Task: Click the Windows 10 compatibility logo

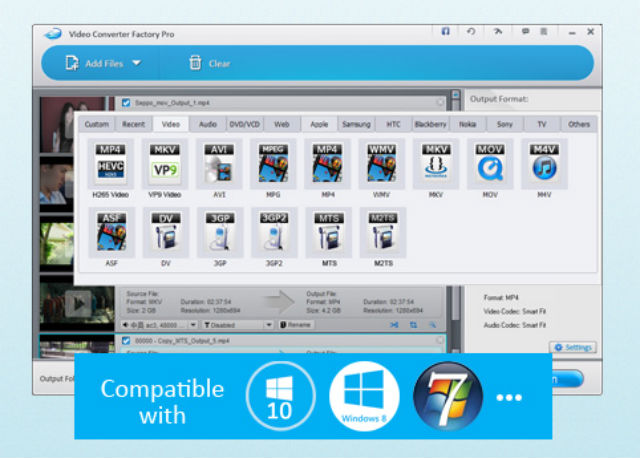Action: pyautogui.click(x=280, y=396)
